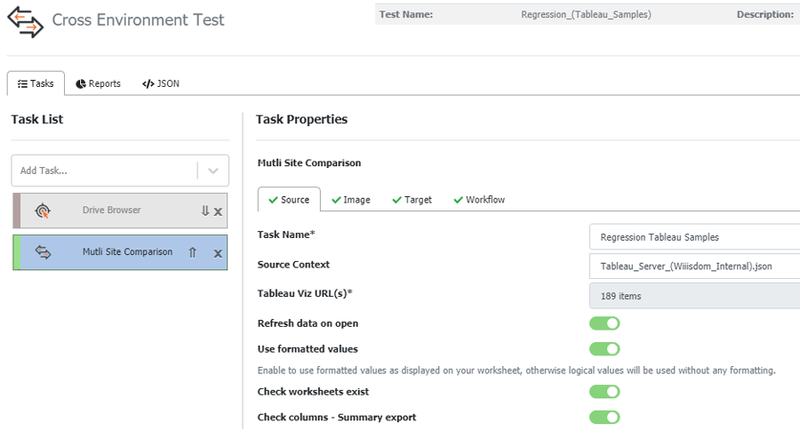Image resolution: width=800 pixels, height=429 pixels.
Task: Select the Source properties tab
Action: point(289,199)
